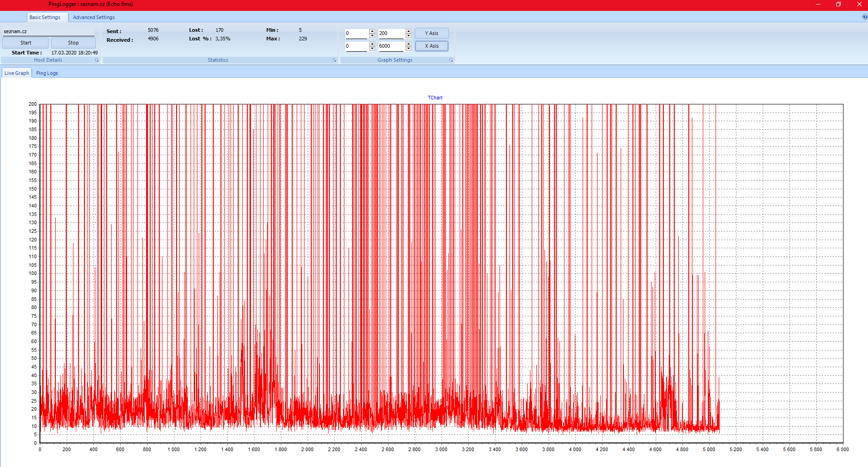This screenshot has height=467, width=868.
Task: Apply the X Asis range
Action: [431, 46]
